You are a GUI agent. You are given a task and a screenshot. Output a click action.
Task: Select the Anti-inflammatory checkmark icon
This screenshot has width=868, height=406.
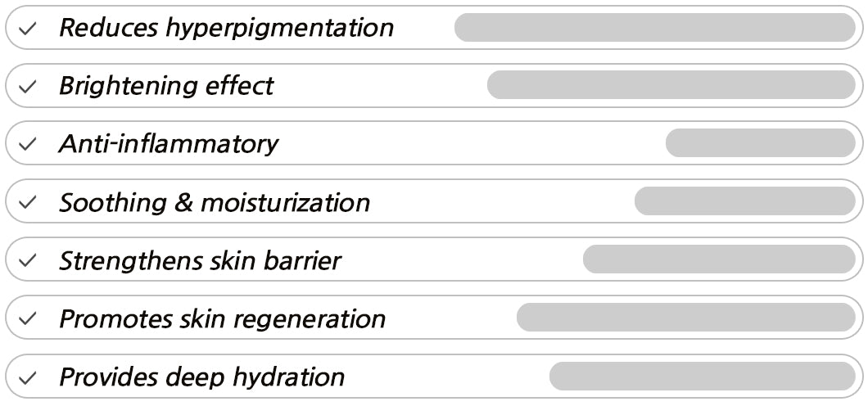pyautogui.click(x=28, y=145)
